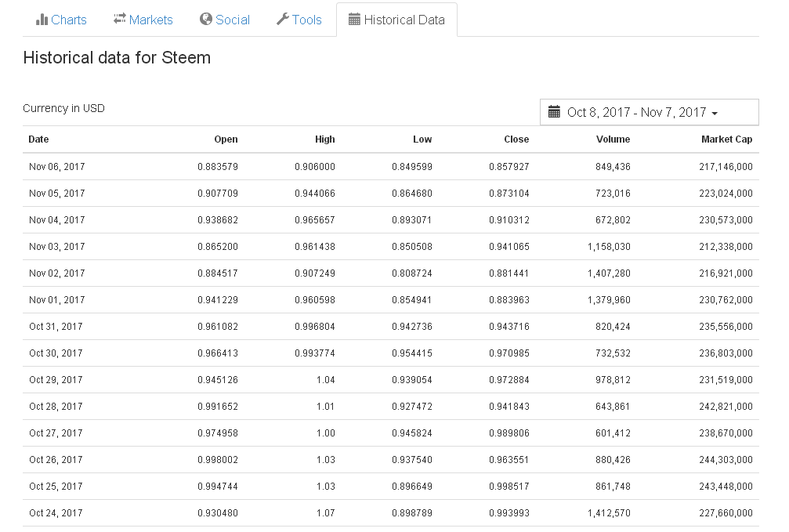Viewport: 789px width, 532px height.
Task: Click the Date column header
Action: (x=38, y=139)
